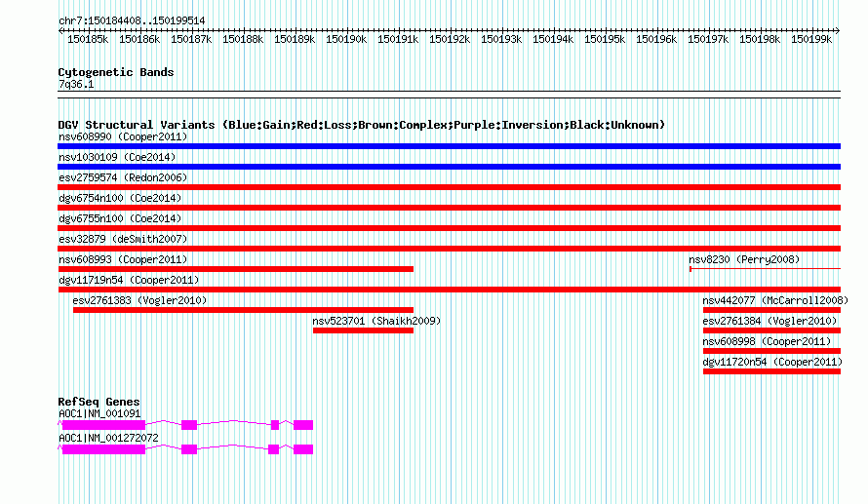Select the red loss bar under esv2759574
The image size is (868, 504).
point(449,187)
